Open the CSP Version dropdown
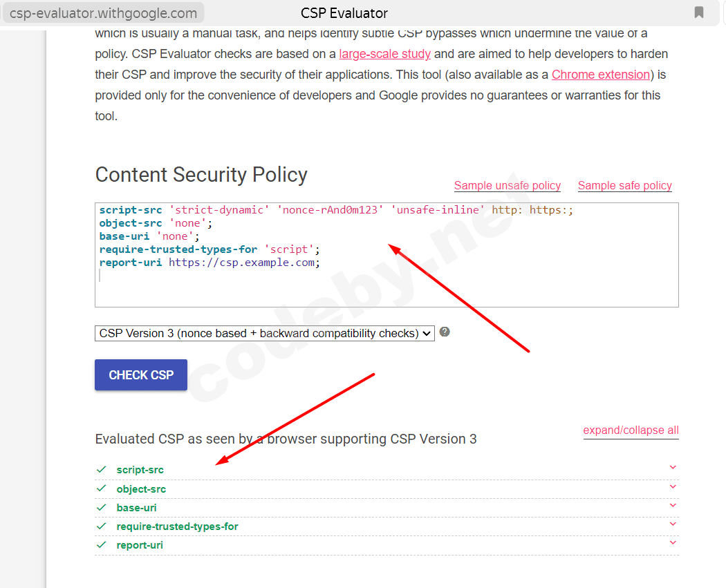This screenshot has width=726, height=588. [x=264, y=333]
